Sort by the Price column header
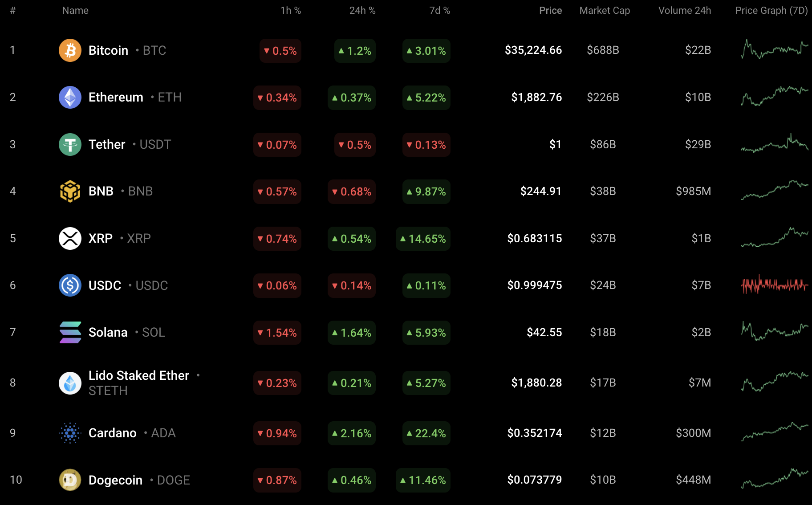The width and height of the screenshot is (812, 505). point(550,11)
